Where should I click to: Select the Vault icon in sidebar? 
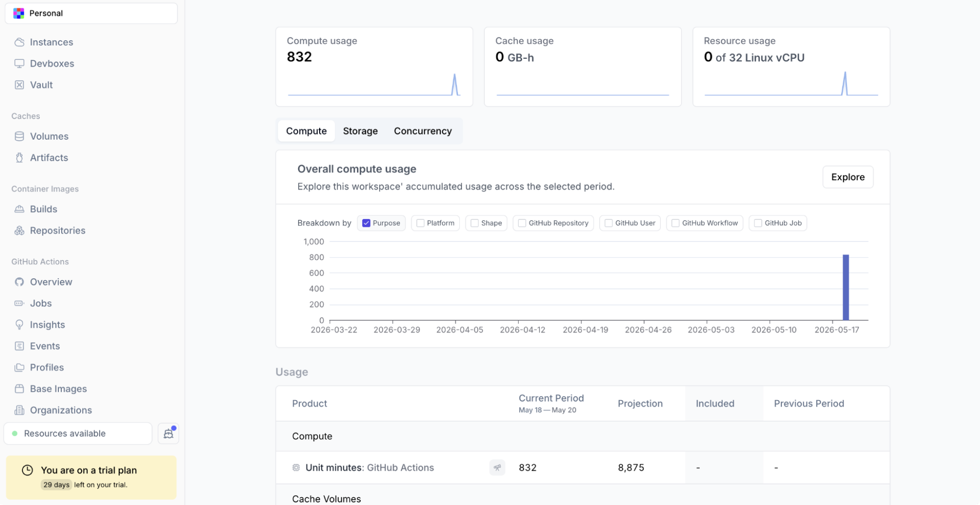(19, 85)
